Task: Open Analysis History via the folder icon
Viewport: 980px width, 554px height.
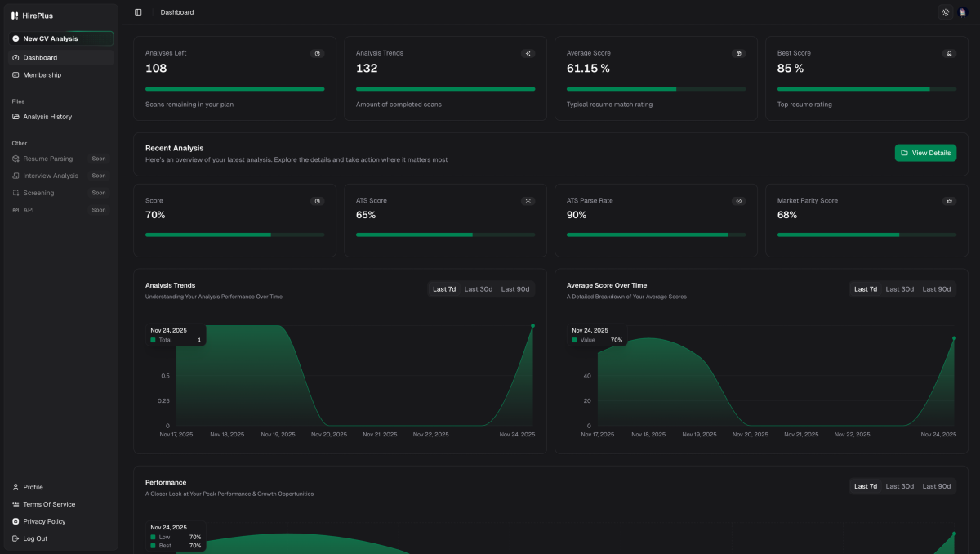Action: tap(16, 117)
